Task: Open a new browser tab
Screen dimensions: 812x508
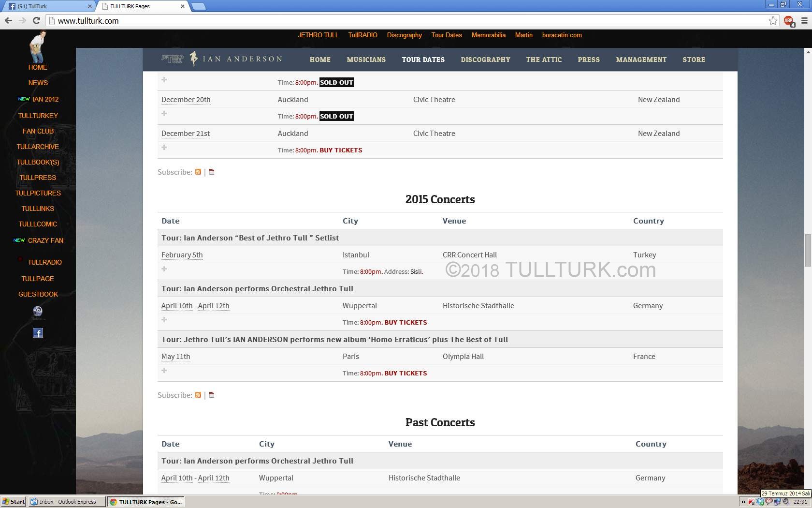Action: [x=198, y=6]
